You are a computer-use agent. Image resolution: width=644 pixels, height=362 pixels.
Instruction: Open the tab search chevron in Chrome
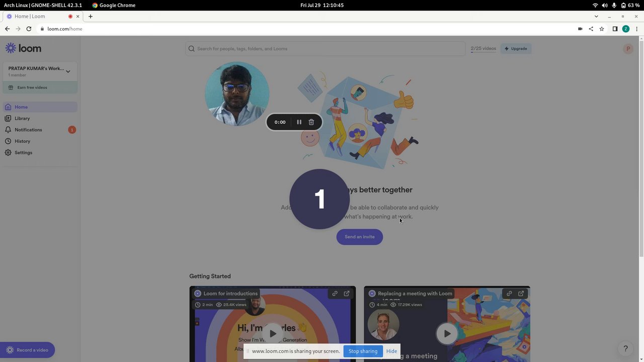coord(596,16)
